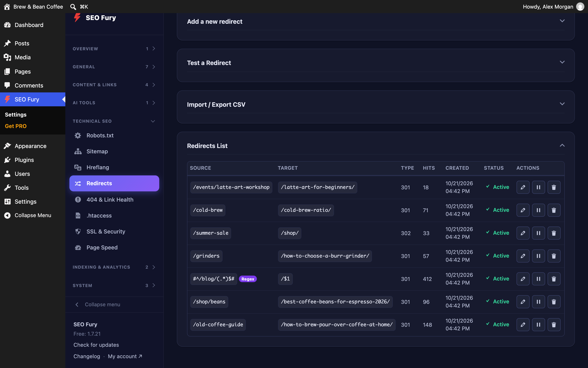This screenshot has width=588, height=368.
Task: Expand the Add a new redirect panel
Action: (x=562, y=21)
